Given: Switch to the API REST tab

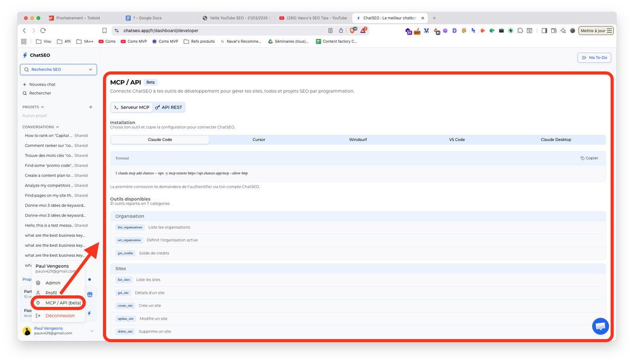Looking at the screenshot, I should point(169,107).
